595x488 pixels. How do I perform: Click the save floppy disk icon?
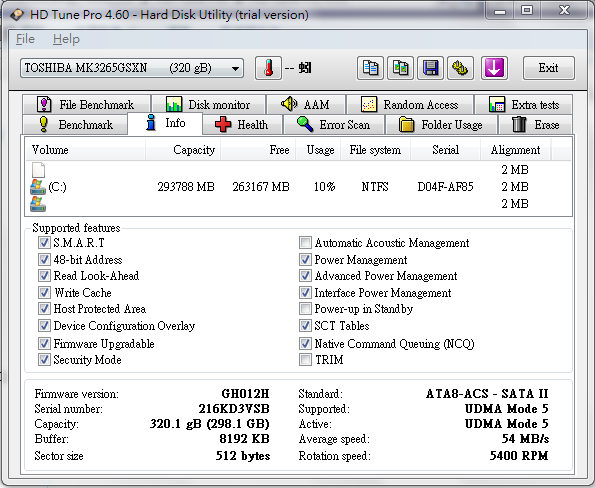click(430, 68)
